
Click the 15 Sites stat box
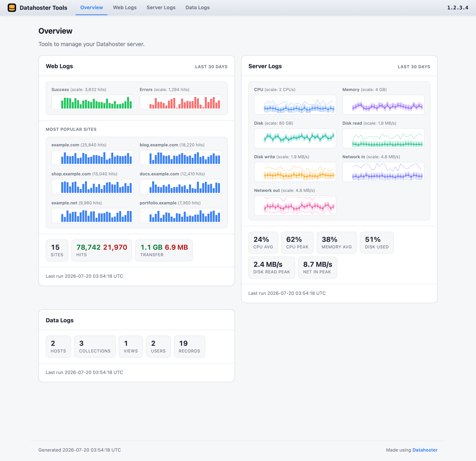(x=57, y=250)
